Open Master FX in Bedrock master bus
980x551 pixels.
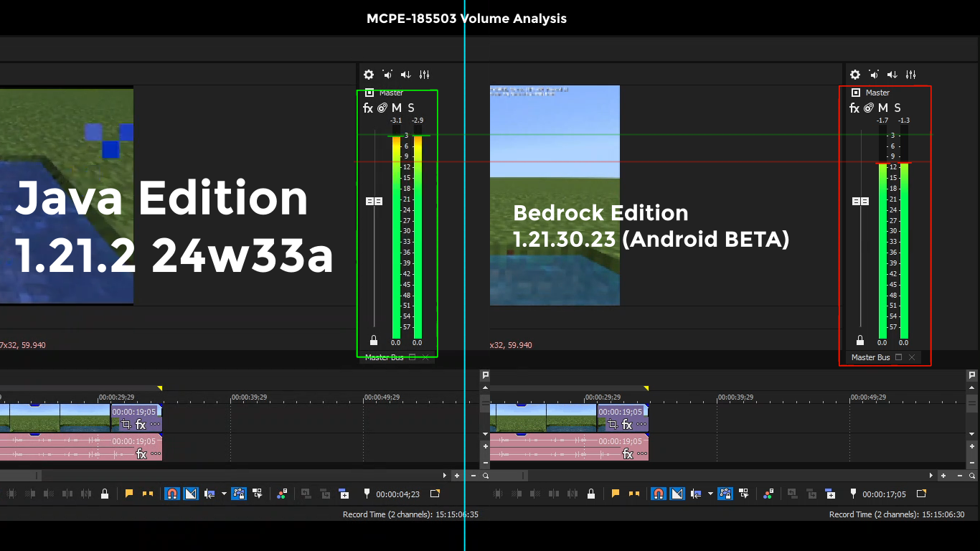coord(854,108)
